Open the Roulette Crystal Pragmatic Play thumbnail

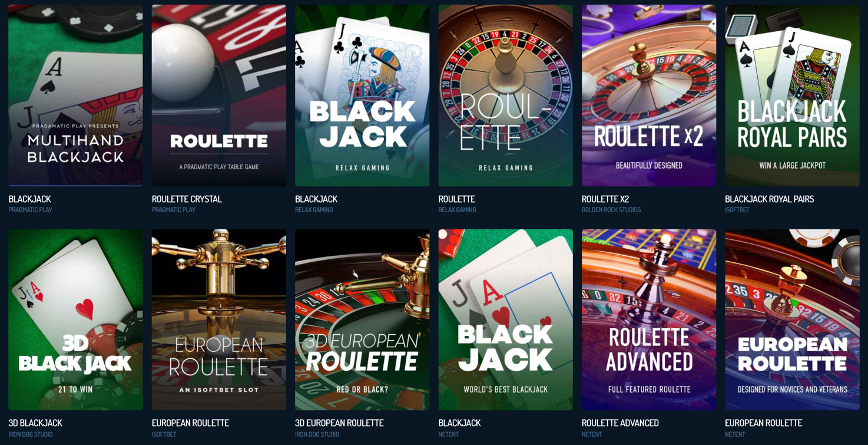(219, 95)
